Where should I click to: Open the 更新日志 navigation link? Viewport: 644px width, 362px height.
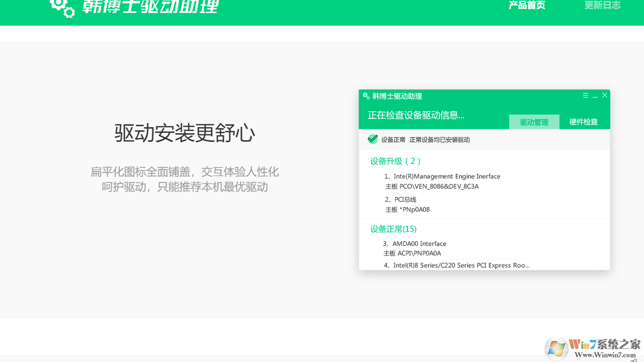coord(602,6)
